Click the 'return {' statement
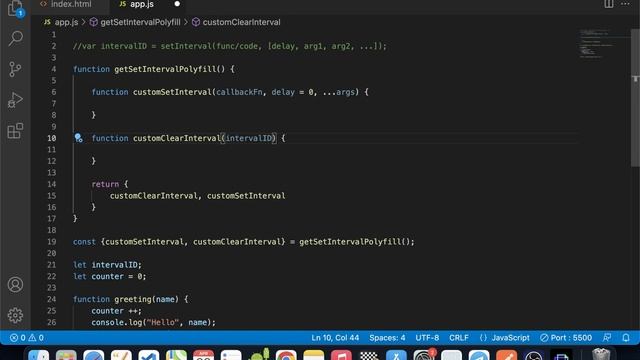The image size is (640, 360). pyautogui.click(x=110, y=184)
